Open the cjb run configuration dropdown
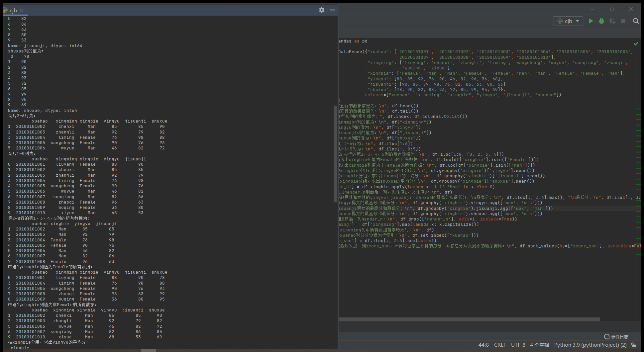 click(568, 21)
